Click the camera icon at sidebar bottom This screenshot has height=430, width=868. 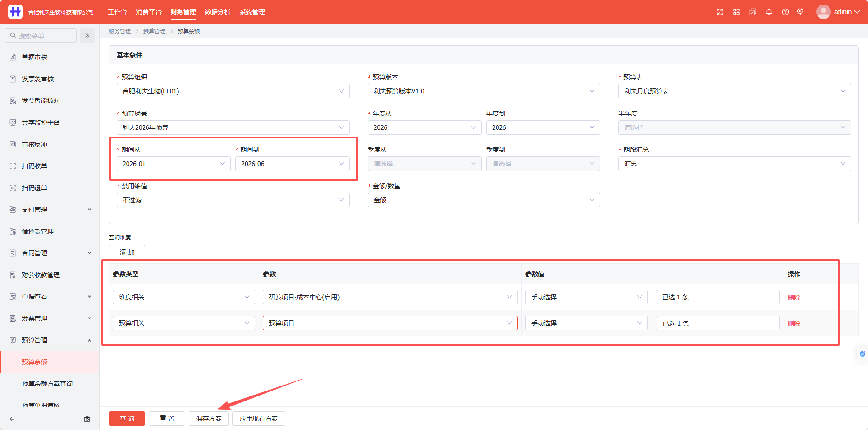coord(87,419)
